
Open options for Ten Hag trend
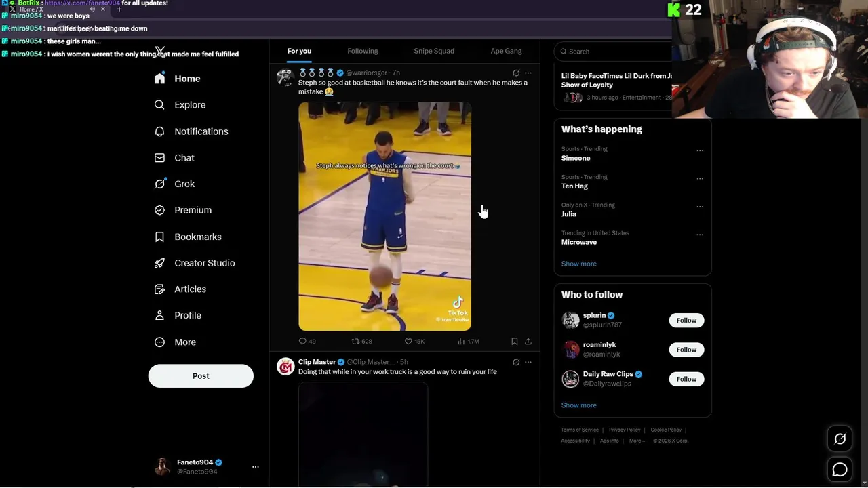[x=700, y=179]
